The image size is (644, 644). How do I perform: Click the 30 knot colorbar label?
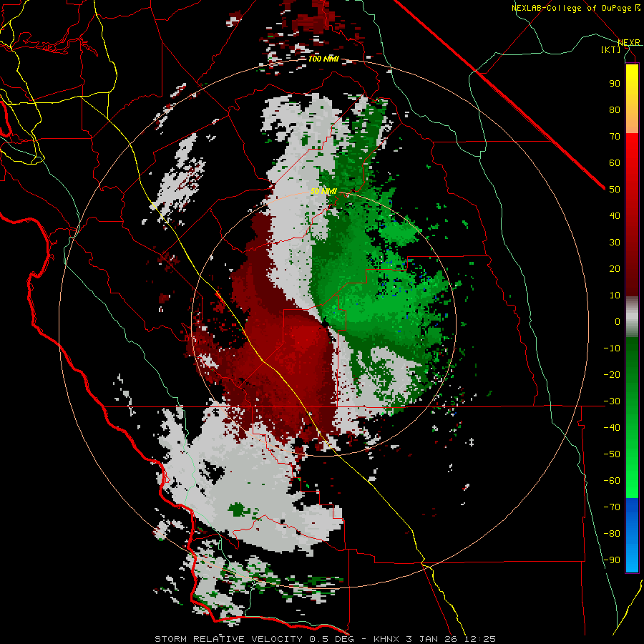tap(615, 243)
